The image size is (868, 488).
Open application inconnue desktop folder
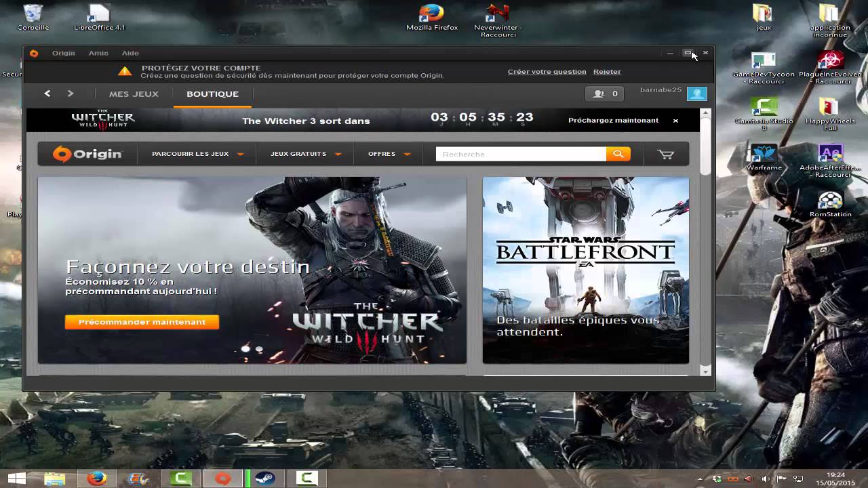[830, 20]
